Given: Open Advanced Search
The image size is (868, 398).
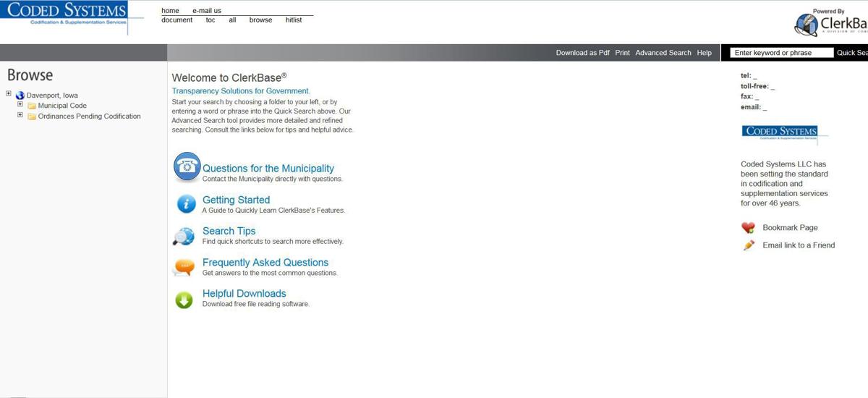Looking at the screenshot, I should pyautogui.click(x=663, y=53).
